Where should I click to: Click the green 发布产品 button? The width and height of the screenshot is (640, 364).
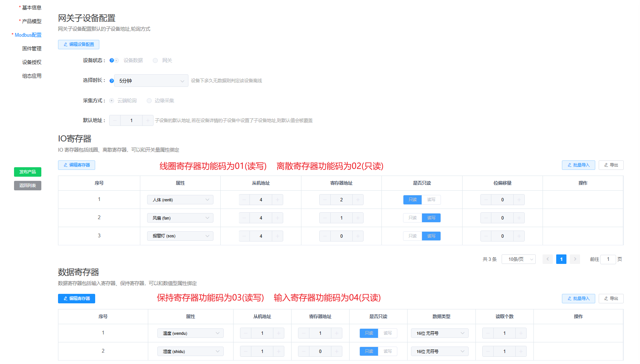click(x=28, y=172)
